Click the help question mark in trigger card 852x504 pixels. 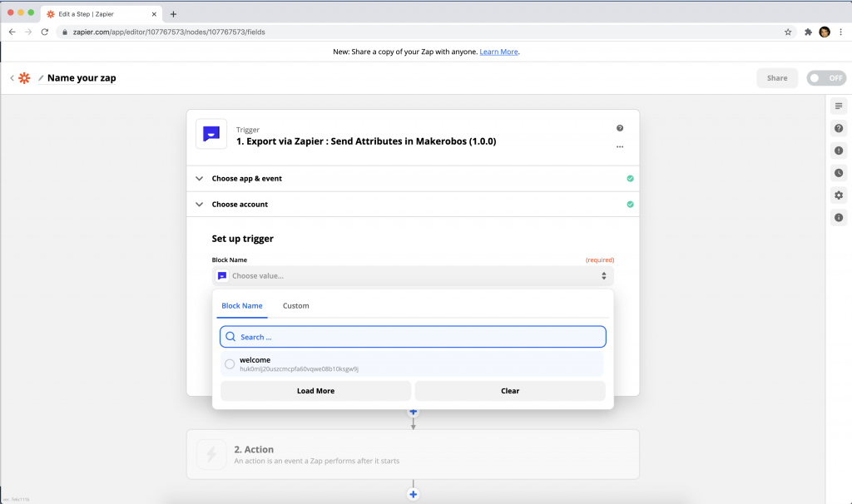(x=619, y=128)
